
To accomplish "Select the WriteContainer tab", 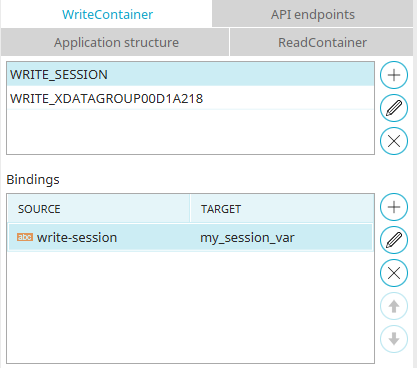I will click(x=107, y=14).
